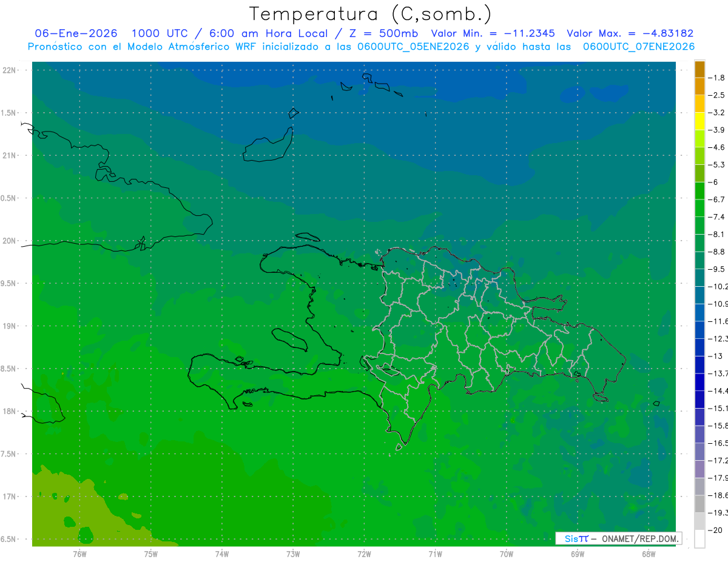The height and width of the screenshot is (562, 728).
Task: Click the '73W' longitude axis label
Action: point(293,554)
